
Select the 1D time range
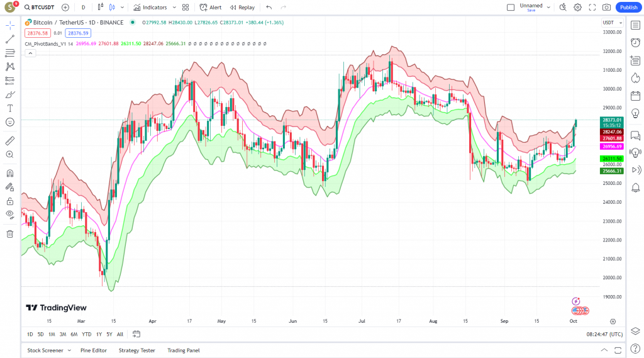30,334
